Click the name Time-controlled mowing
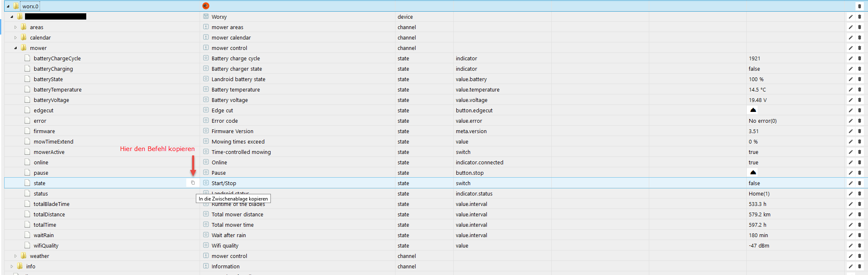This screenshot has width=868, height=275. [x=241, y=152]
